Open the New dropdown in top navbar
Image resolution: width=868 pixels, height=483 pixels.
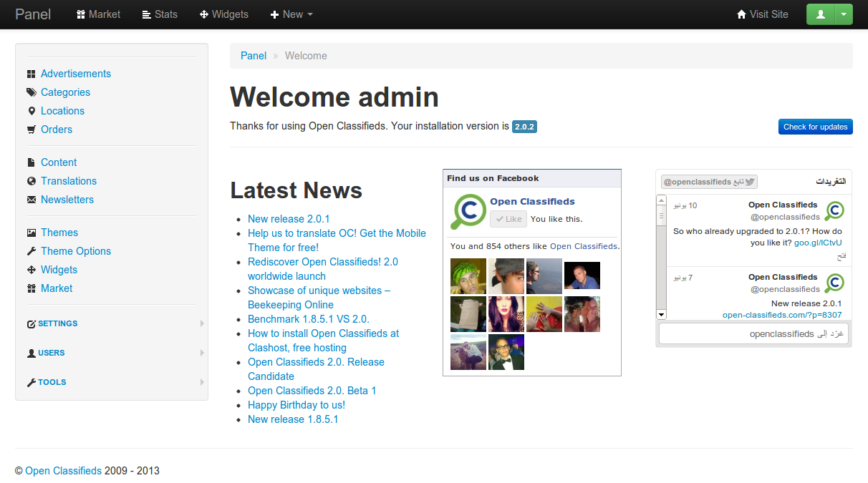[x=291, y=14]
